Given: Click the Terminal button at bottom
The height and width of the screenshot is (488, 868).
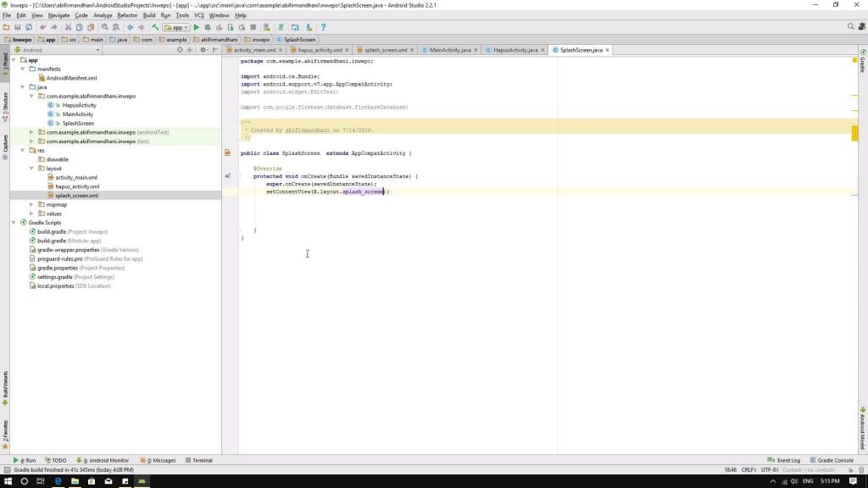Looking at the screenshot, I should pos(201,460).
